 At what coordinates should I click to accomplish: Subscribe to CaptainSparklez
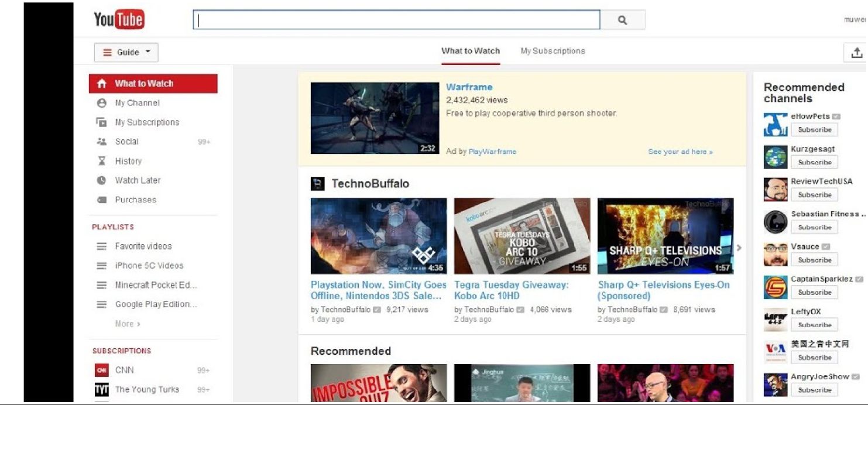[x=815, y=293]
